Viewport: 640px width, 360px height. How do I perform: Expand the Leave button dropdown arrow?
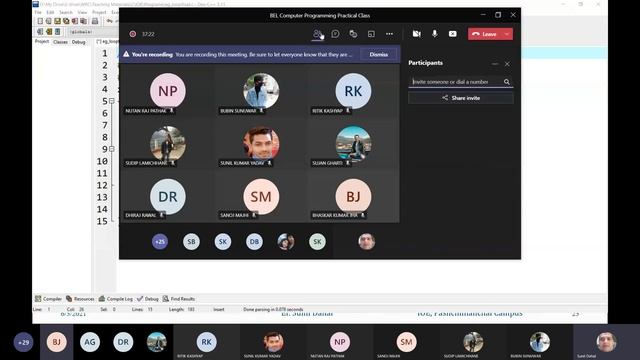click(x=507, y=34)
